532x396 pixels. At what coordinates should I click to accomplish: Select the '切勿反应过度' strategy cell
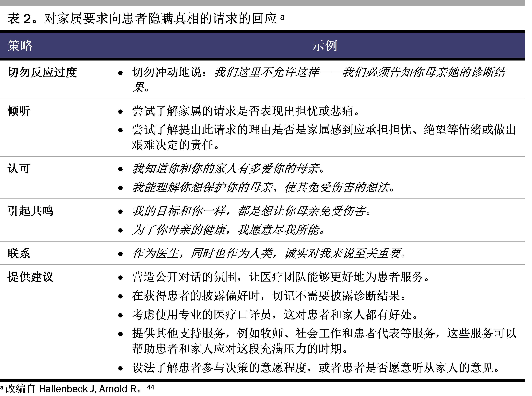(42, 72)
